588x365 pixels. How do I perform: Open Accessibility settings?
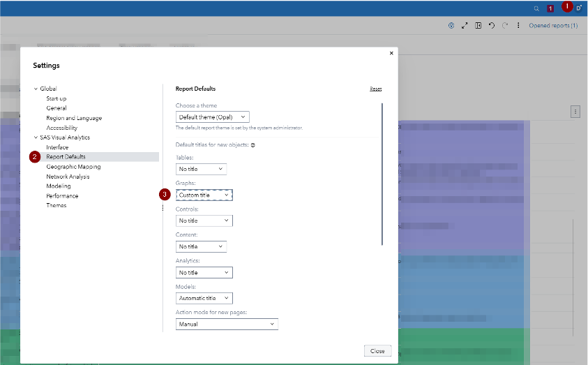pos(61,128)
